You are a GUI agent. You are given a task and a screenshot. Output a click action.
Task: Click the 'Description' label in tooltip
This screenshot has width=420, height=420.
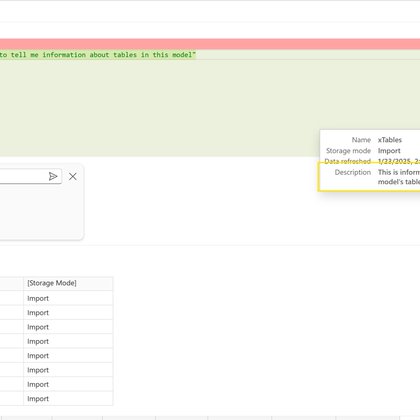[353, 172]
